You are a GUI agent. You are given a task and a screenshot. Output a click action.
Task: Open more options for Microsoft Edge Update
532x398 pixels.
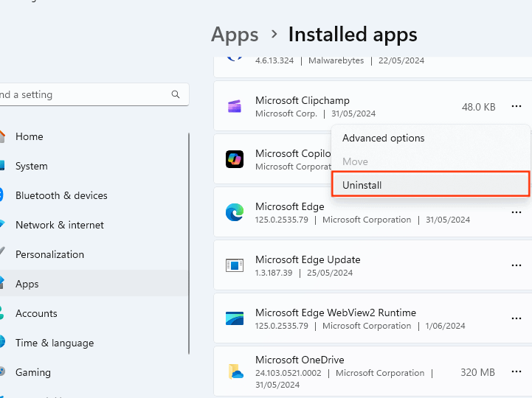pyautogui.click(x=516, y=265)
